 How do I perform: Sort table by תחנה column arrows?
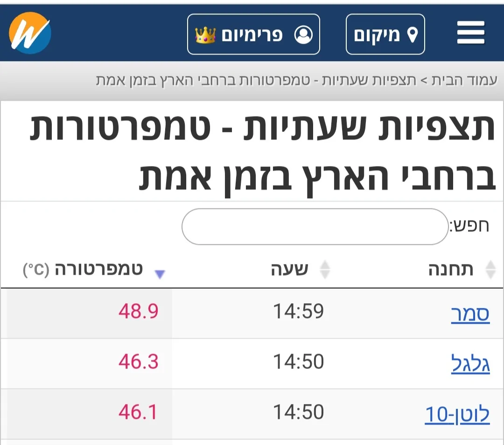coord(490,270)
